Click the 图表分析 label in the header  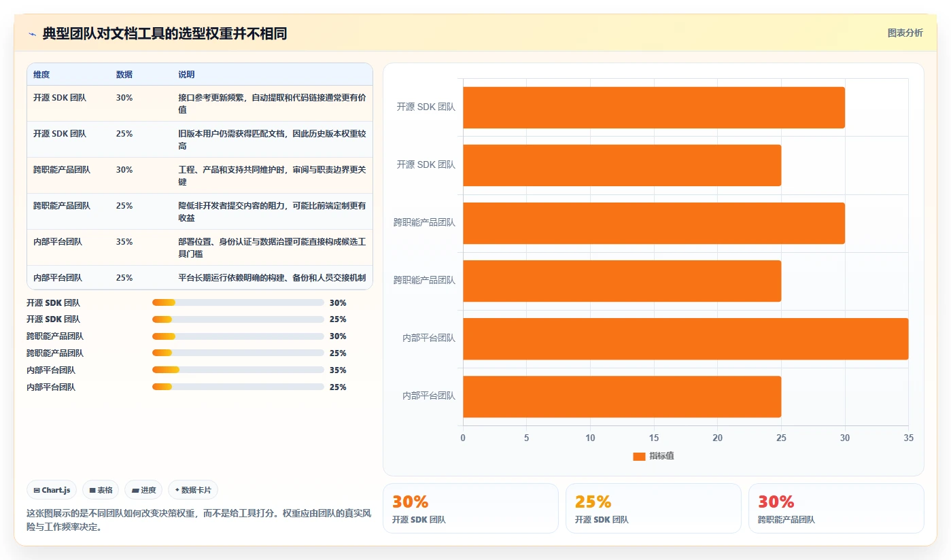[905, 33]
